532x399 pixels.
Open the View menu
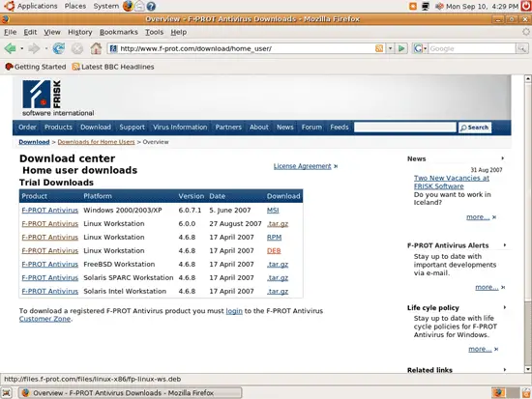coord(52,32)
